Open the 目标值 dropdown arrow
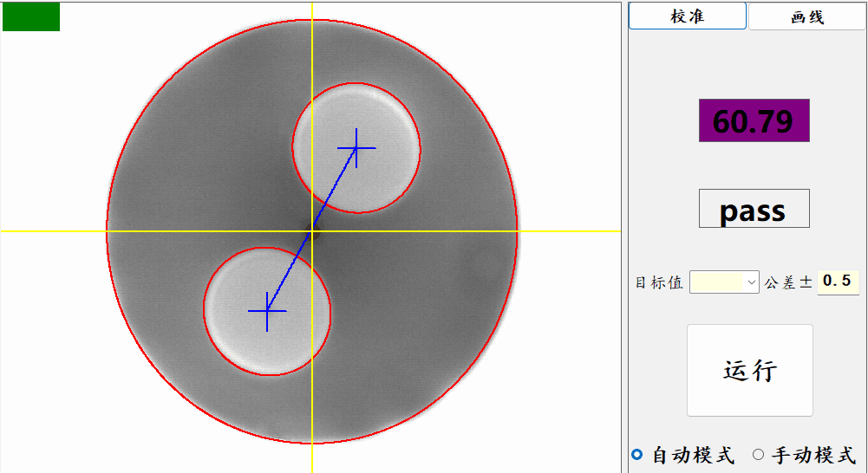The image size is (868, 473). 751,282
